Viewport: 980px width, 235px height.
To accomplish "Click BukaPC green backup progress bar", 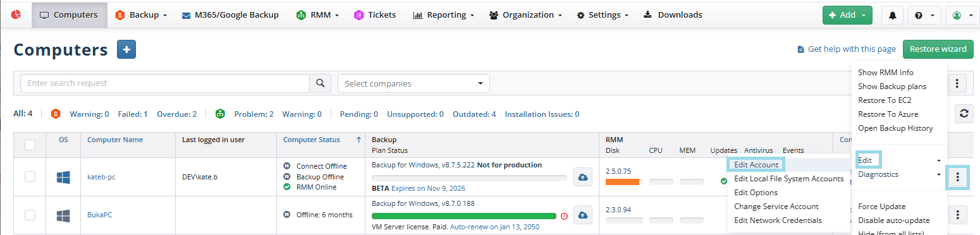I will point(464,216).
